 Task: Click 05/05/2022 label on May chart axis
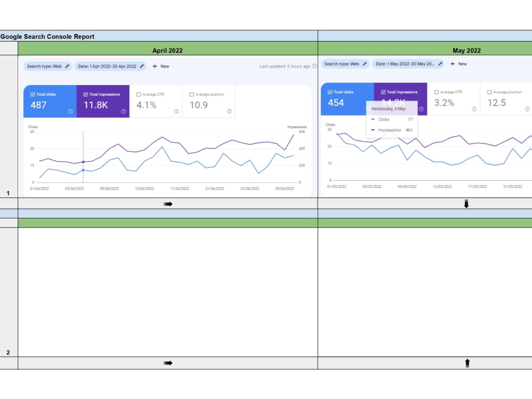tap(372, 187)
